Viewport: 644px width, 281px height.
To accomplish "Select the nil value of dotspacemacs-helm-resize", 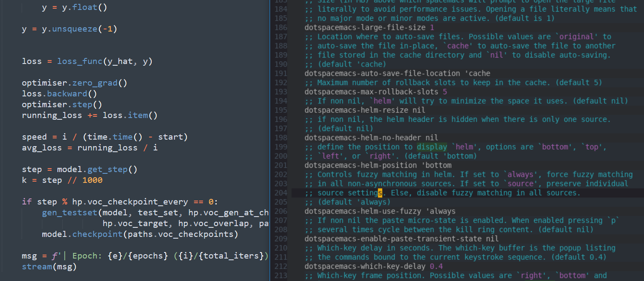I will coord(419,110).
